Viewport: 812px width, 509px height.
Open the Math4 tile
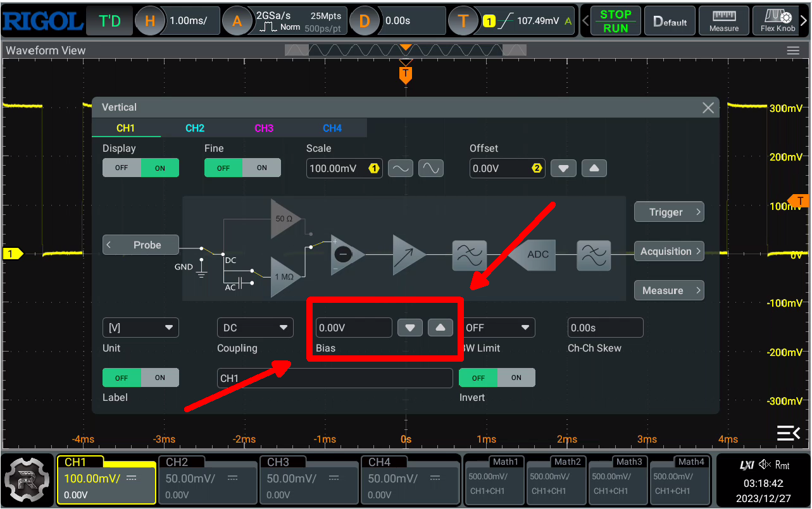coord(680,480)
